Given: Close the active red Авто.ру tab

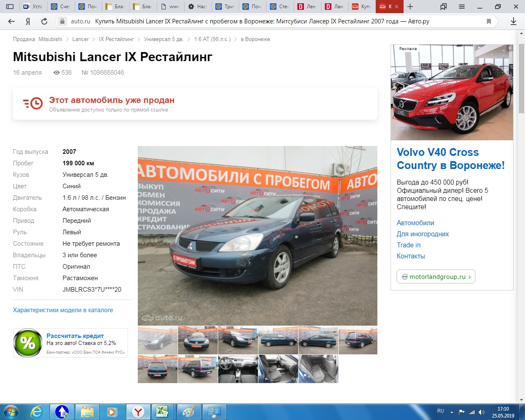Looking at the screenshot, I should coord(397,7).
